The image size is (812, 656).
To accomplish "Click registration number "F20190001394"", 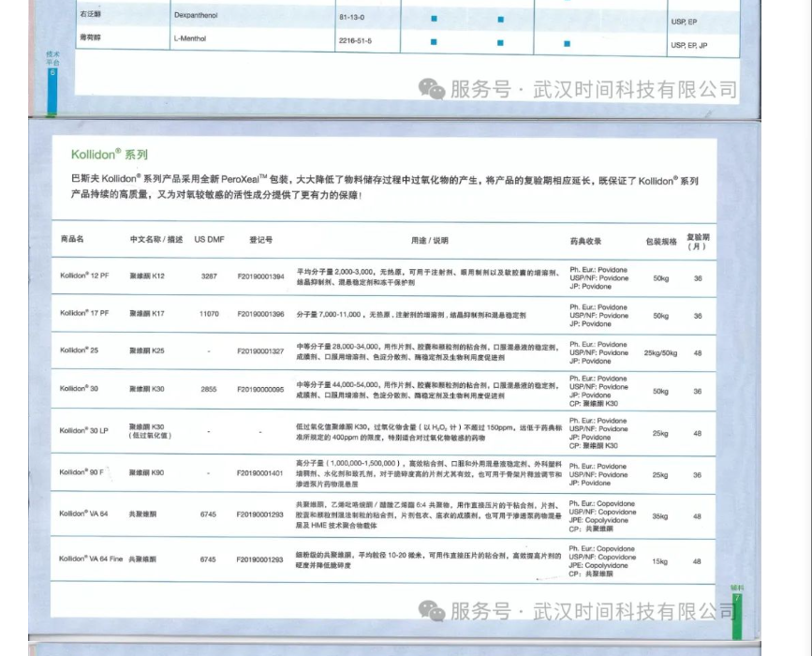I will point(261,276).
